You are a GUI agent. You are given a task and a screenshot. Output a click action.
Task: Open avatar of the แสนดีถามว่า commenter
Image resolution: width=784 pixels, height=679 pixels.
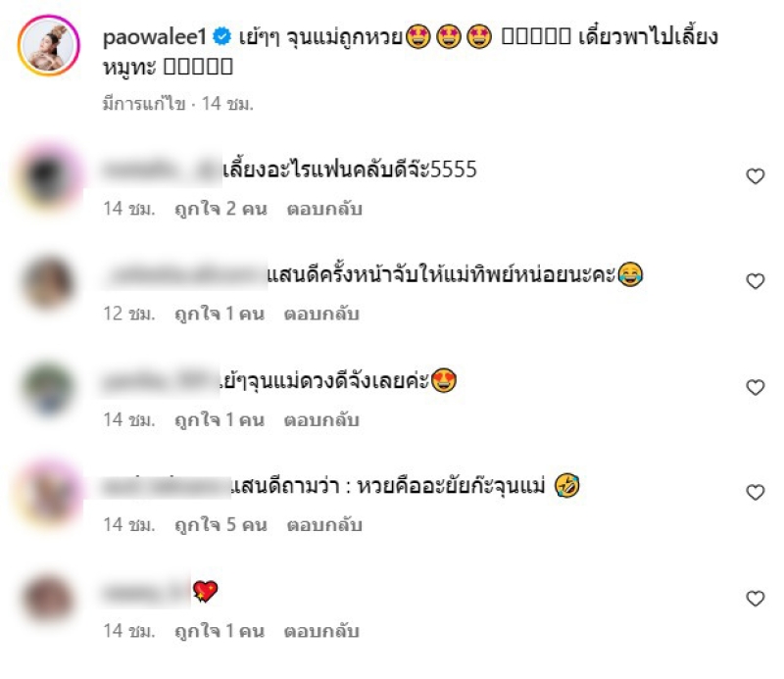tap(48, 493)
